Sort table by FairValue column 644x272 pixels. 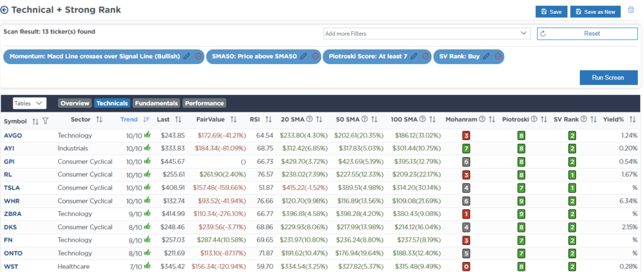point(233,119)
